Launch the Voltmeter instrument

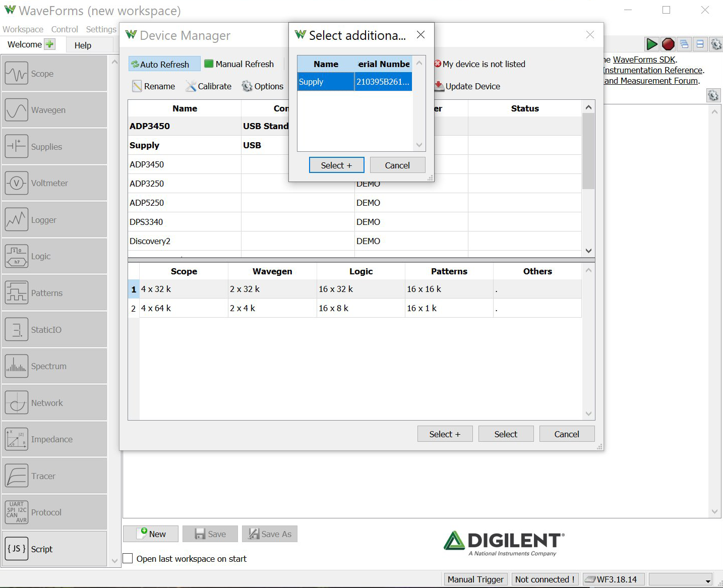[x=54, y=183]
